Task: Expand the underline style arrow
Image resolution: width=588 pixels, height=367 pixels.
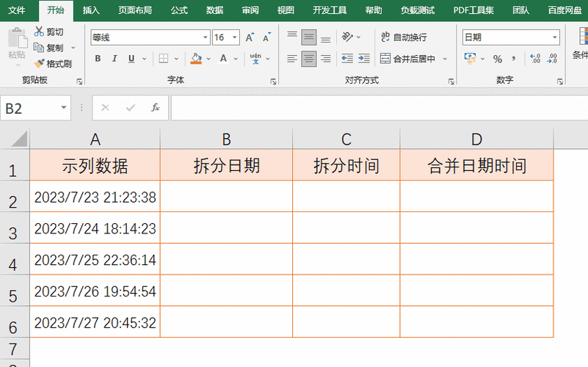Action: 145,59
